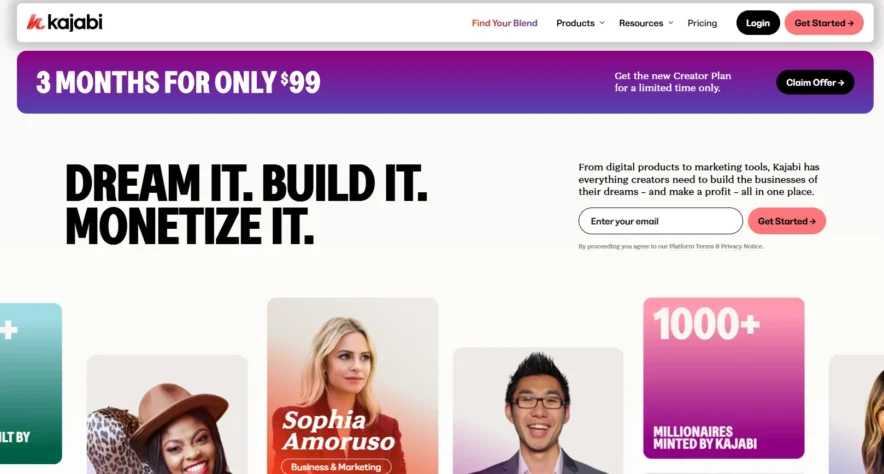884x474 pixels.
Task: Open the Platform Terms link
Action: click(x=691, y=246)
